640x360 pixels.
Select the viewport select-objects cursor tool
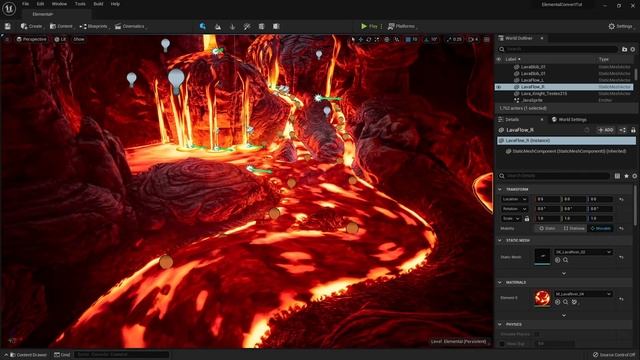[x=353, y=39]
